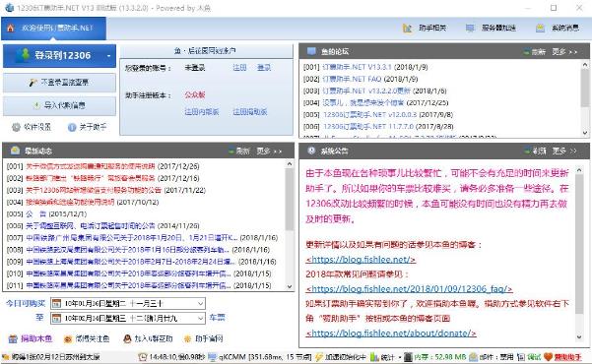
Task: Click the 微博关注鱼 weibo icon
Action: pos(68,339)
